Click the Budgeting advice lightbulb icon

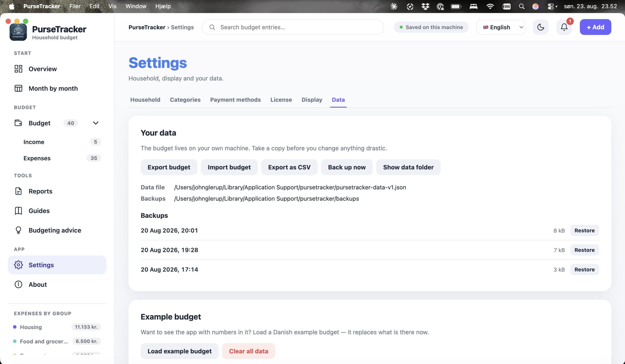(x=18, y=230)
